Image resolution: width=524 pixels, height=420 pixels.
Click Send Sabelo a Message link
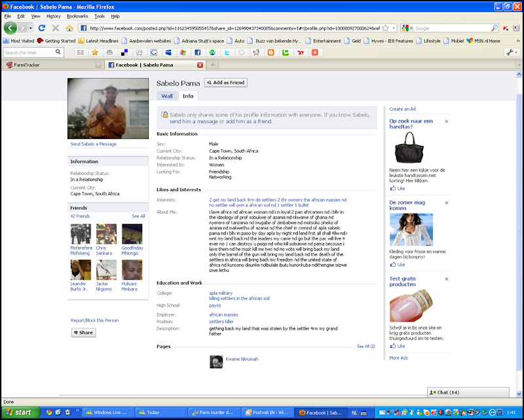tap(93, 144)
